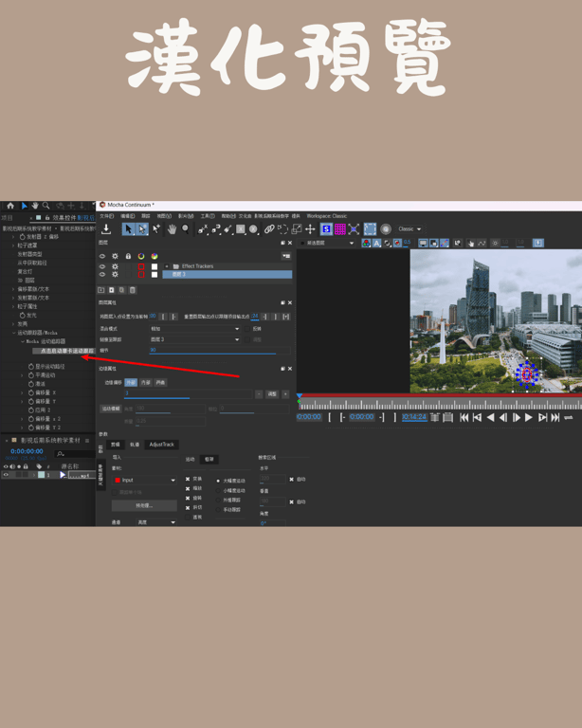
Task: Select the Zoom magnifier tool in Mocha
Action: 185,228
